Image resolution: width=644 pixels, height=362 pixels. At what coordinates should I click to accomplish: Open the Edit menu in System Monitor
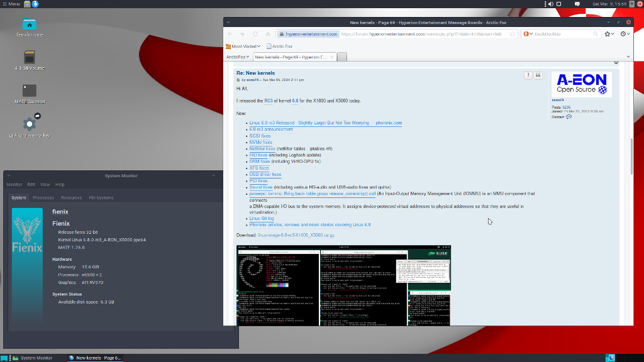tap(31, 185)
